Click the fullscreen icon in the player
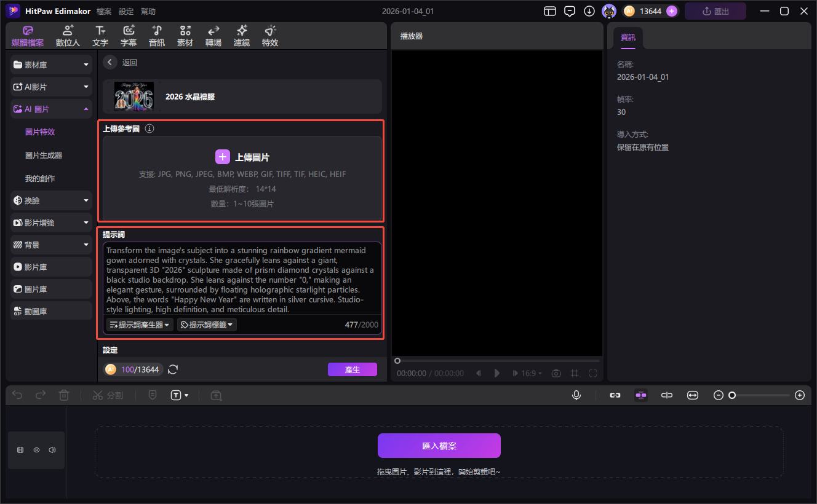Image resolution: width=817 pixels, height=504 pixels. click(593, 373)
